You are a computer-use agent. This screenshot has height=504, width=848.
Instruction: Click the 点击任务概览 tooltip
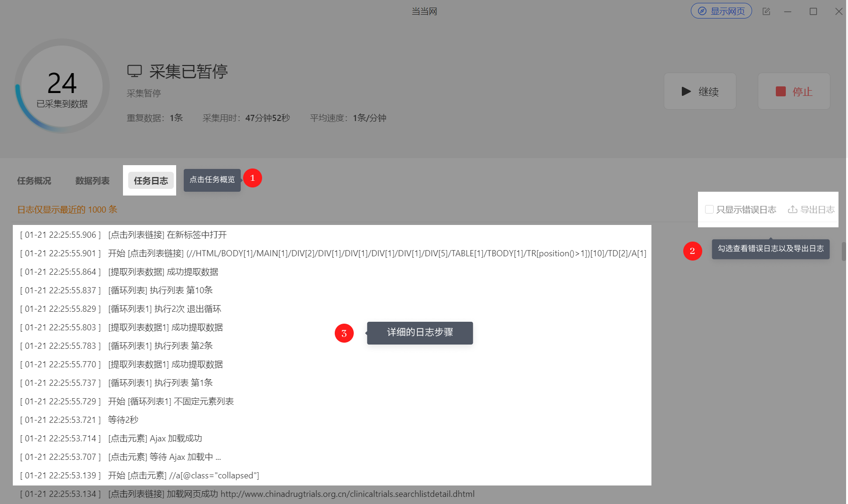pyautogui.click(x=212, y=180)
